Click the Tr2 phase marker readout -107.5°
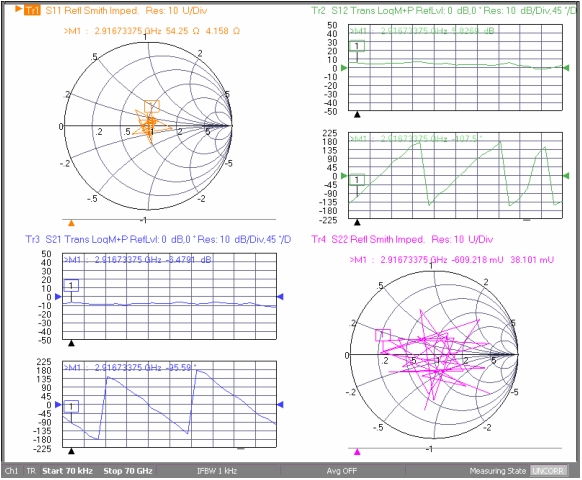This screenshot has width=582, height=480. point(416,139)
